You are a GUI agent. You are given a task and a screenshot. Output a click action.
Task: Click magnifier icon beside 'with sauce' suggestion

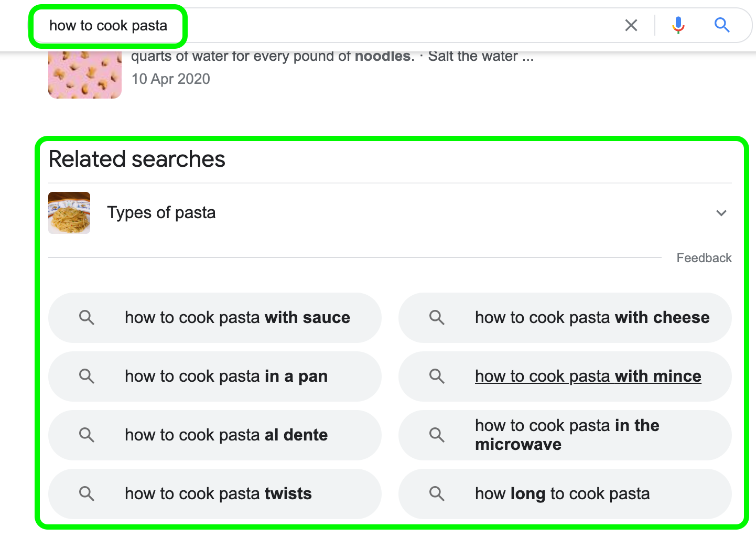click(x=87, y=318)
